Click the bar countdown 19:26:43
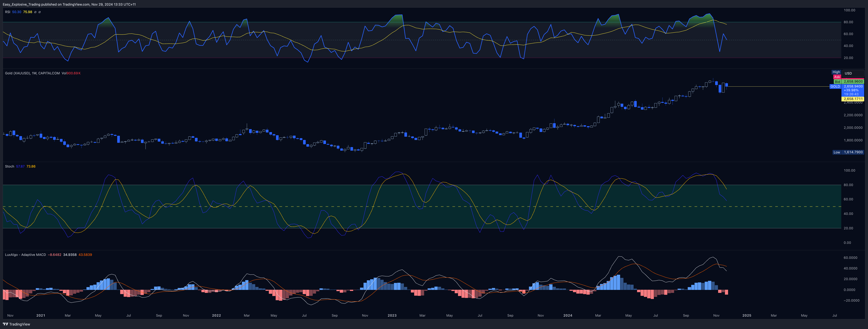The image size is (868, 329). (851, 94)
